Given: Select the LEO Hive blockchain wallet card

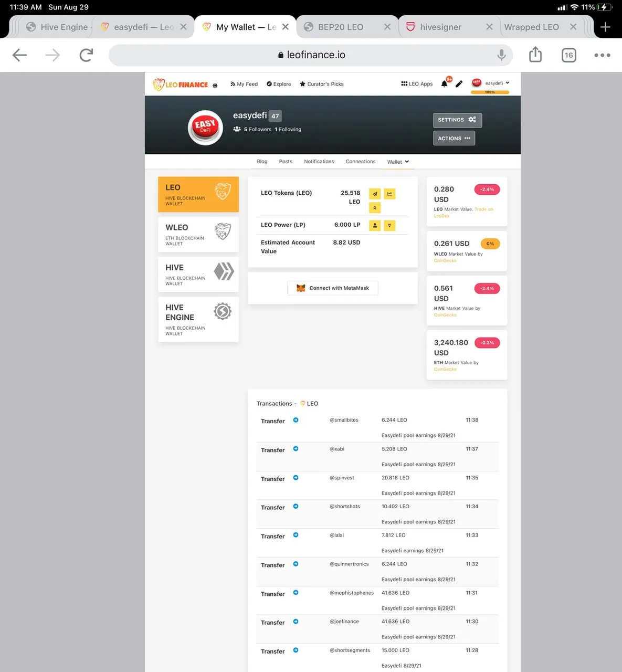Looking at the screenshot, I should point(198,194).
